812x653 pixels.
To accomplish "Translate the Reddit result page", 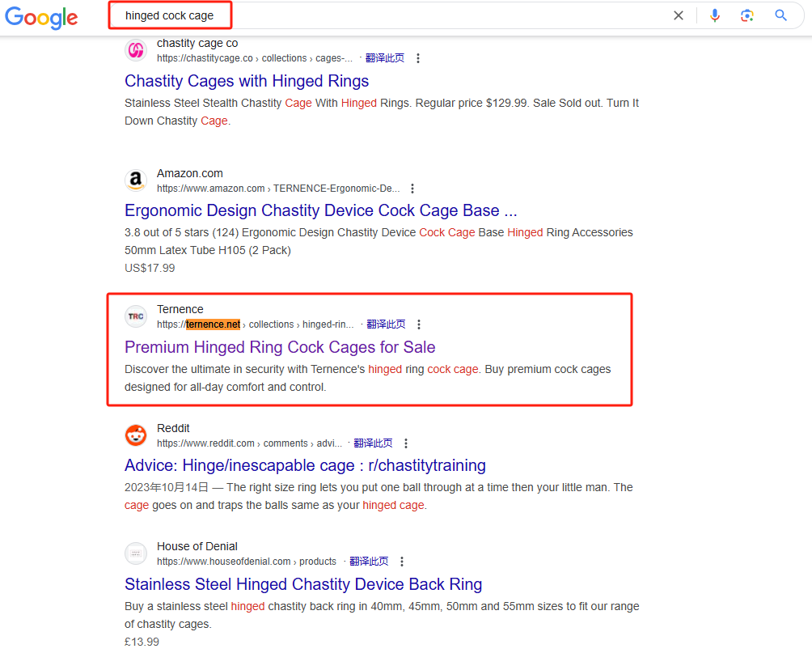I will [373, 443].
